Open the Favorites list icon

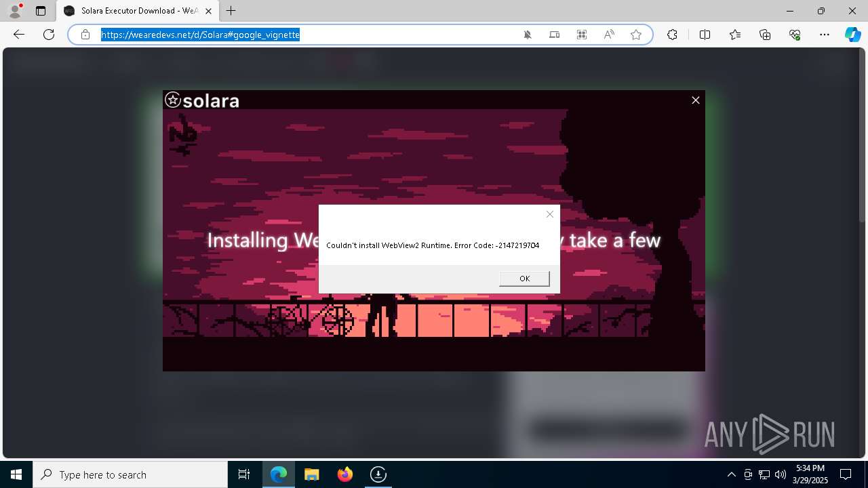(x=735, y=35)
